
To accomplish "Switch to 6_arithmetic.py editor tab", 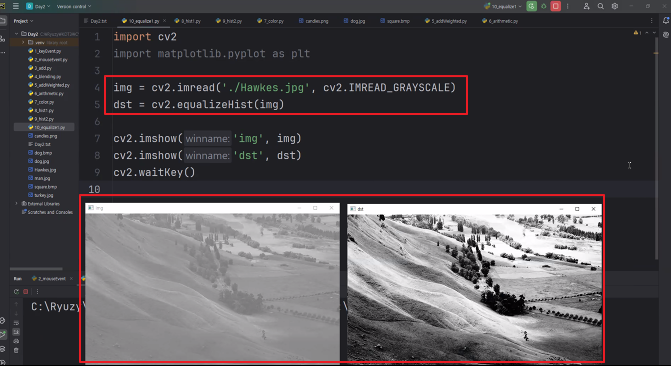I will (500, 21).
